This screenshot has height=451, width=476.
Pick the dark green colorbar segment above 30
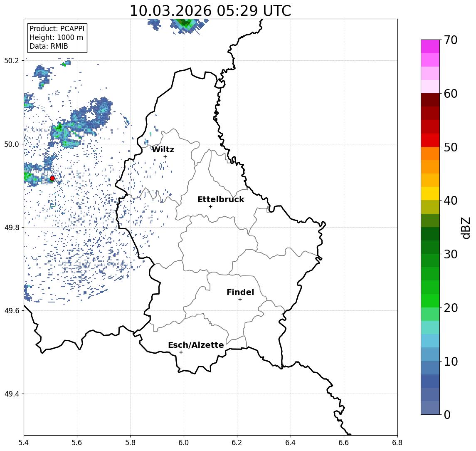(x=430, y=247)
